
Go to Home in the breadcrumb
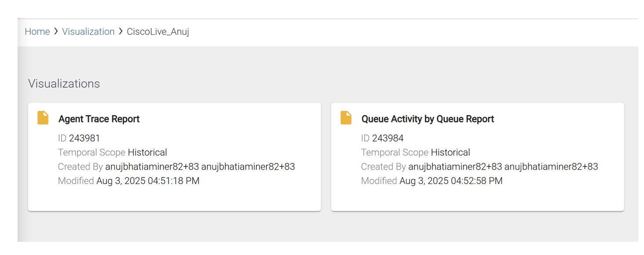(37, 32)
